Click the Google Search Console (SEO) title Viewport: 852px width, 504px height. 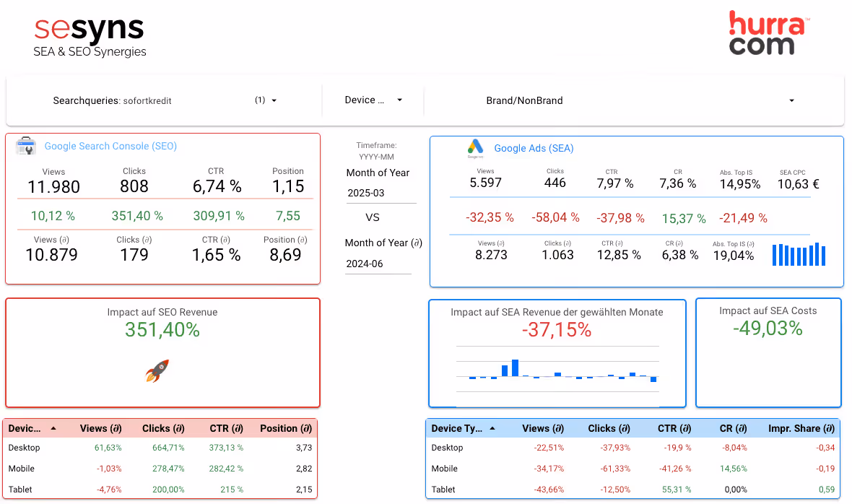click(110, 146)
